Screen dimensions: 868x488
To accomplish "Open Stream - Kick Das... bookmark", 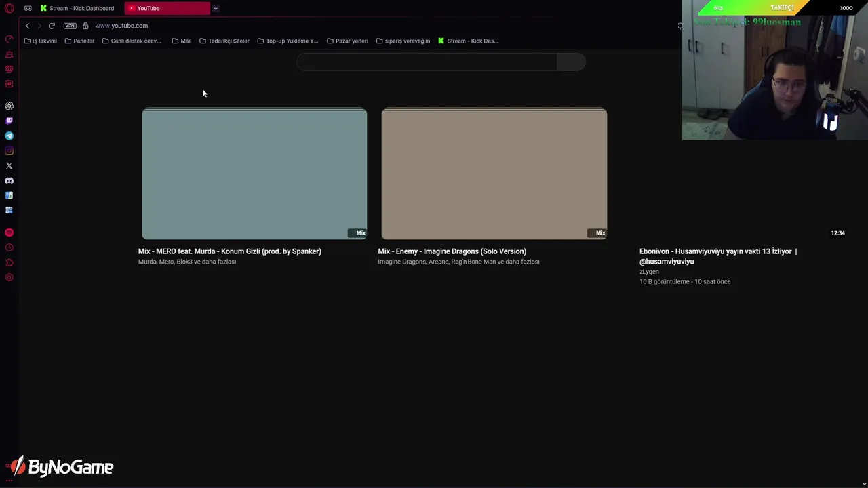I will pyautogui.click(x=468, y=41).
